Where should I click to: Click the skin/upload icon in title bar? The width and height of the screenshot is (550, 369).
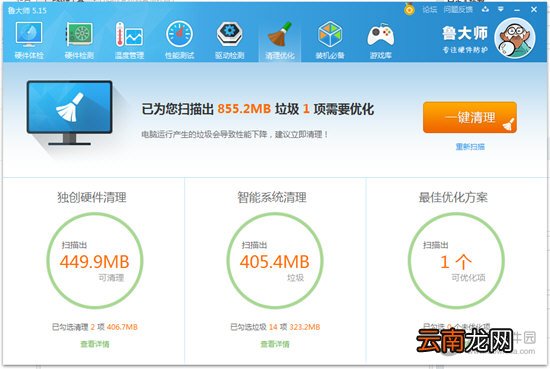[485, 9]
